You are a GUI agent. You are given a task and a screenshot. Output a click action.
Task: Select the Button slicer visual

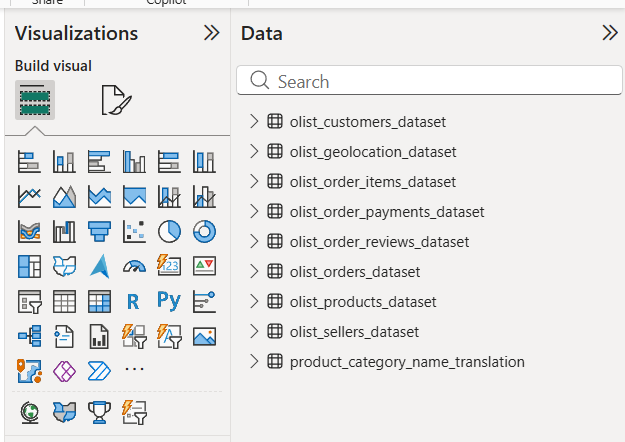pyautogui.click(x=134, y=336)
